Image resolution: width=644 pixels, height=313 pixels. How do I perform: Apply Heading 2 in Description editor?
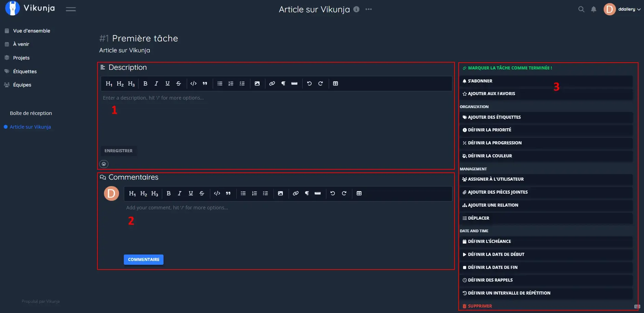pyautogui.click(x=120, y=83)
